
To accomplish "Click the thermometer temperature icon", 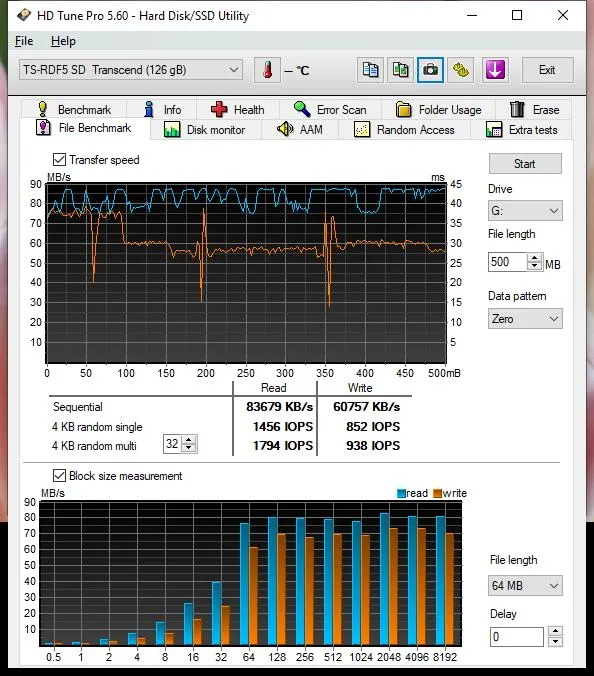I will [x=267, y=70].
